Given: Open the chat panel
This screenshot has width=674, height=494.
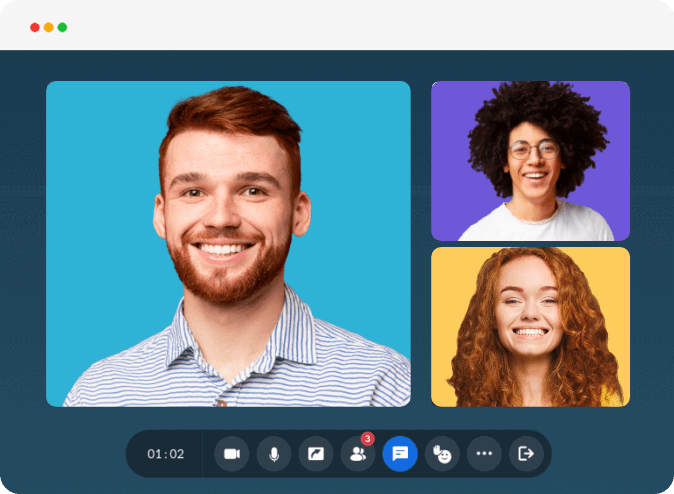Looking at the screenshot, I should click(400, 454).
